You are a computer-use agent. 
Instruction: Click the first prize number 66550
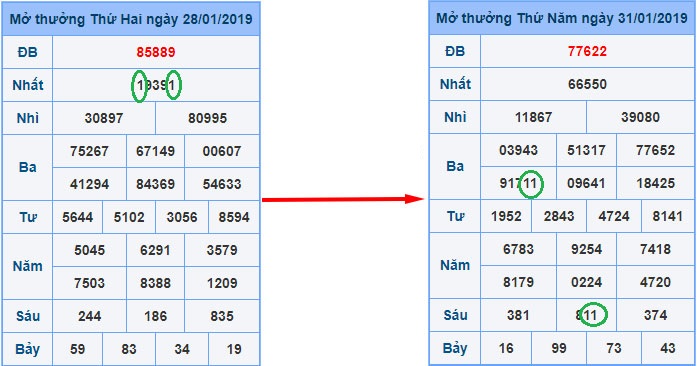click(x=587, y=84)
